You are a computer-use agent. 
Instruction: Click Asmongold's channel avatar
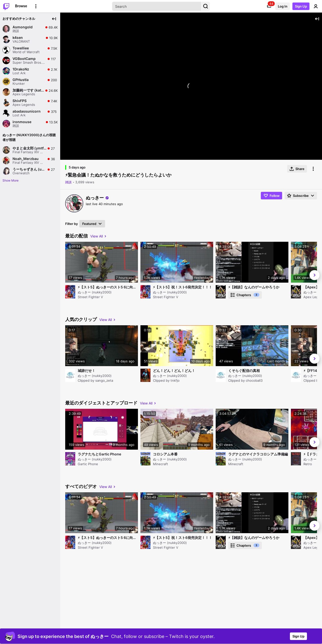[6, 29]
